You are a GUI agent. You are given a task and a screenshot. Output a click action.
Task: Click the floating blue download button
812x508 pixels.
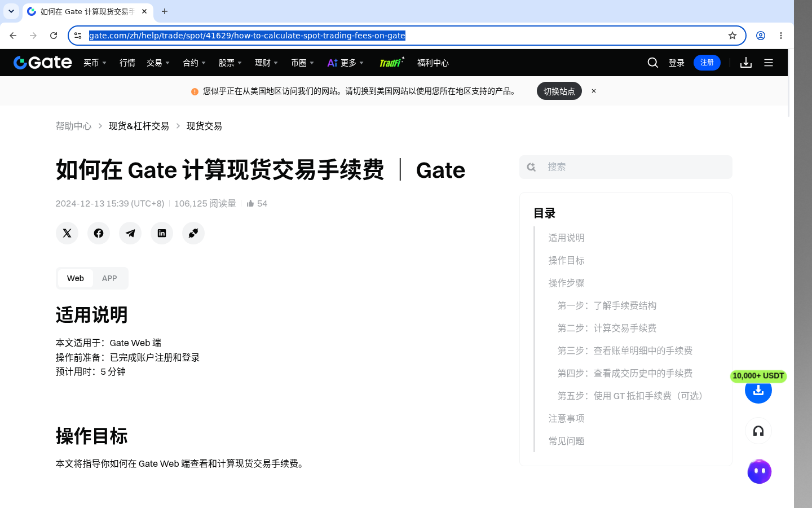[758, 390]
